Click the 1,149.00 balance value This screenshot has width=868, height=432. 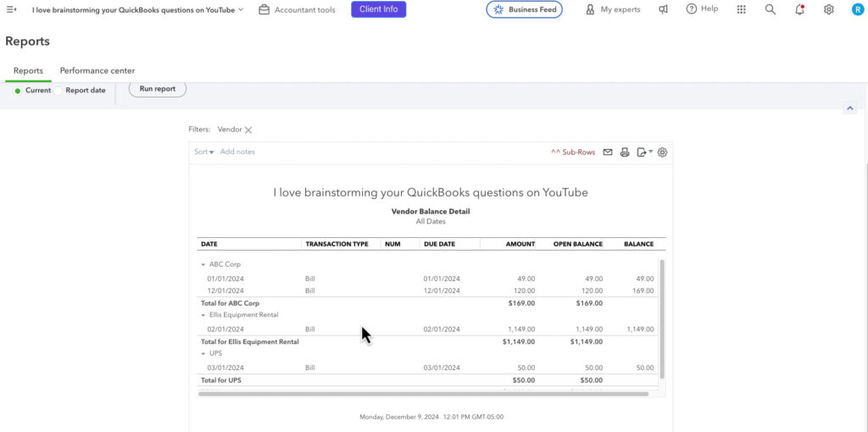click(640, 330)
